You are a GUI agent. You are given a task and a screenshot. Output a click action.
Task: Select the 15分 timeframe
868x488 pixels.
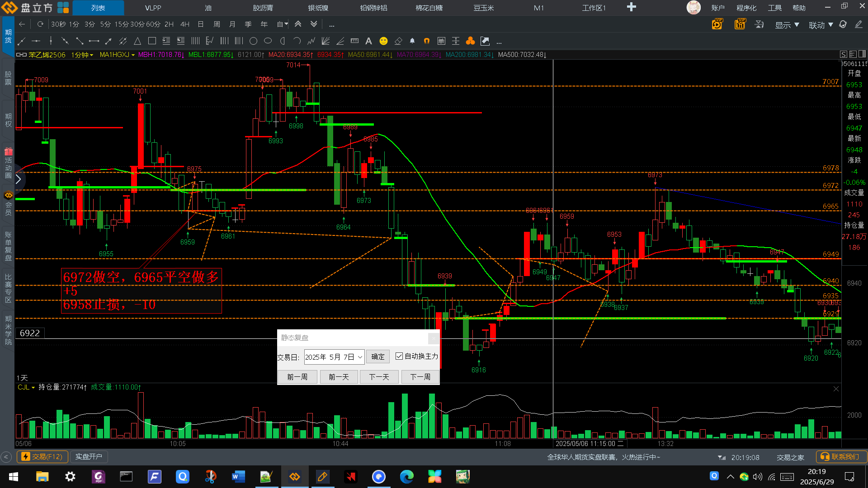pos(121,24)
